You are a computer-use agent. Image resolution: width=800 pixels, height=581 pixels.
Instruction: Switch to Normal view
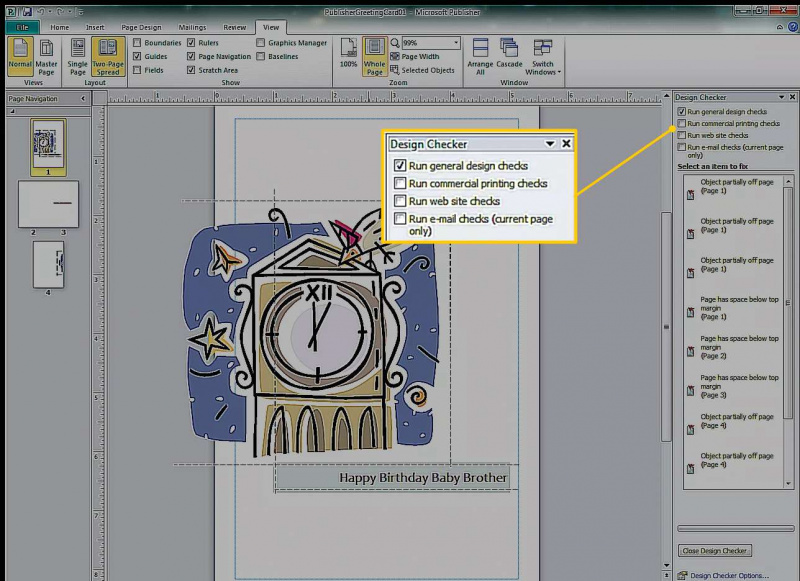click(20, 56)
